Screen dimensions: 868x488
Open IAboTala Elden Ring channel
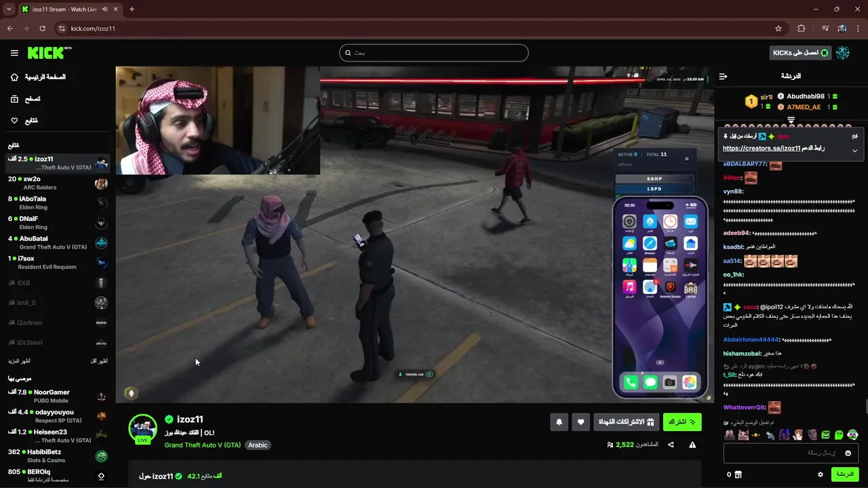58,203
